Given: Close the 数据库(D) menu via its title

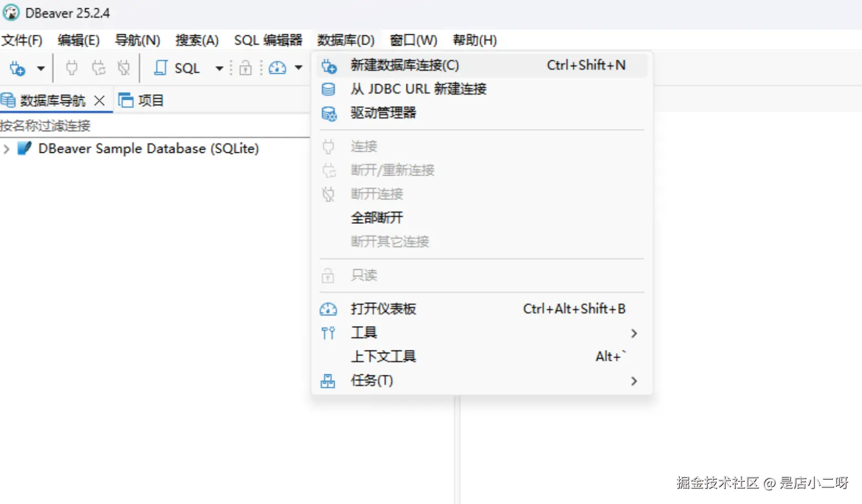Looking at the screenshot, I should point(346,40).
